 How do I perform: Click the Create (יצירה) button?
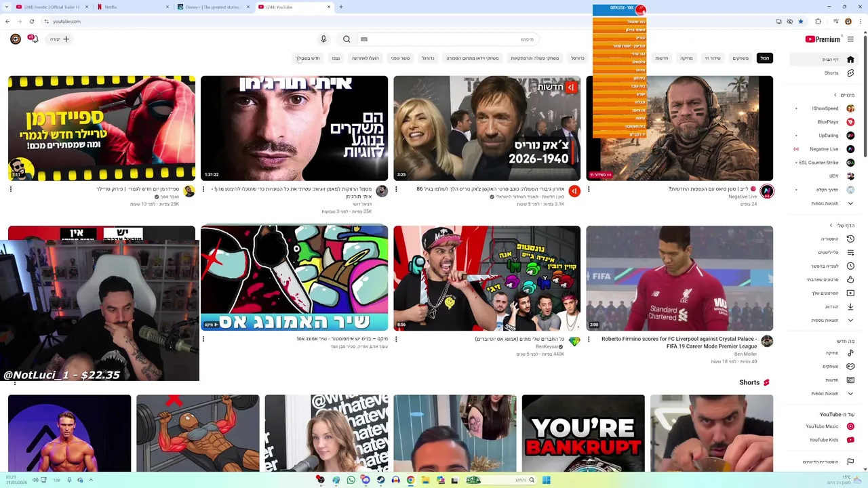click(x=60, y=39)
